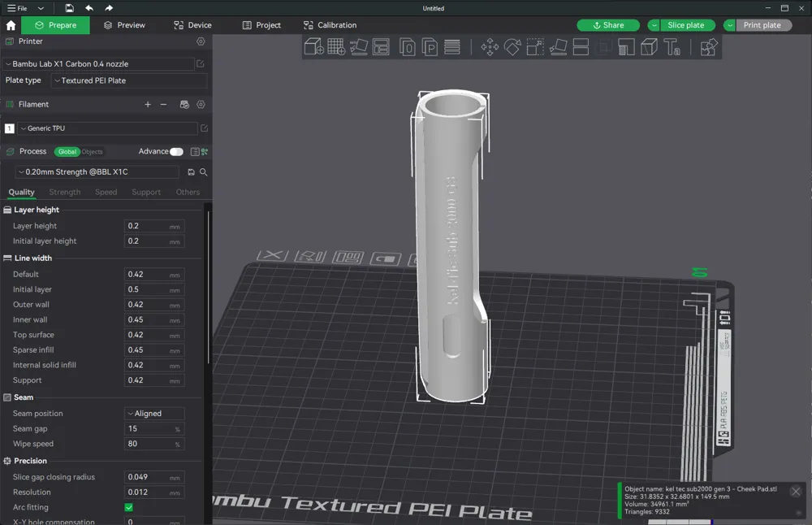
Task: Select the Move tool
Action: coord(490,47)
